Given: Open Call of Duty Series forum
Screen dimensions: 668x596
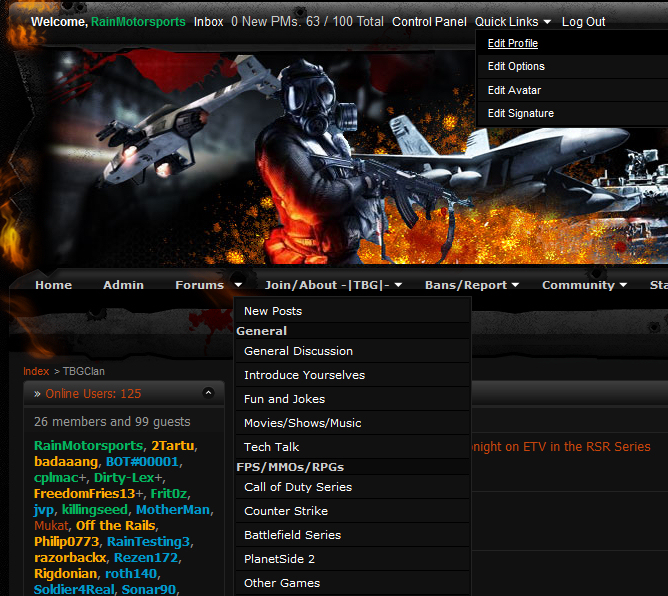Looking at the screenshot, I should (x=353, y=487).
